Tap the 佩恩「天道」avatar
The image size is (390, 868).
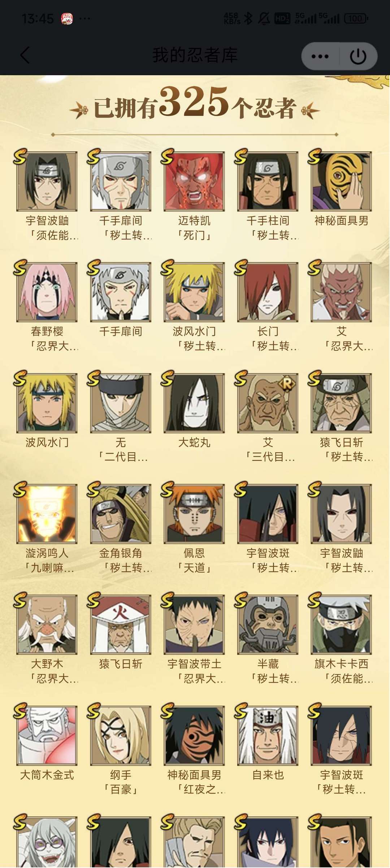pos(194,514)
